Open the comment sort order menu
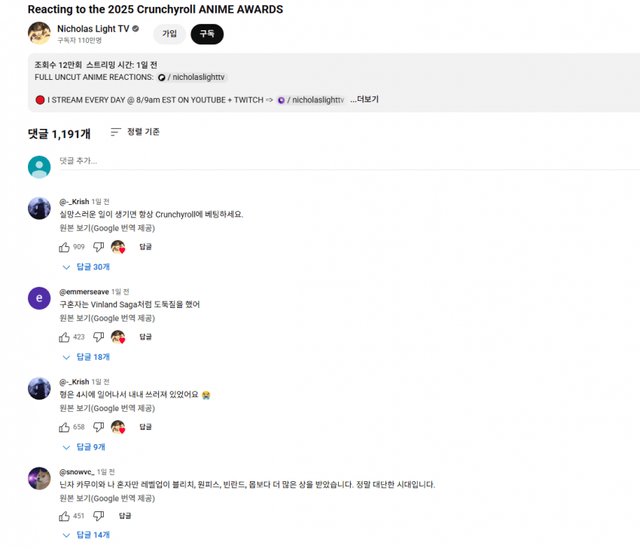Image resolution: width=640 pixels, height=549 pixels. (135, 132)
